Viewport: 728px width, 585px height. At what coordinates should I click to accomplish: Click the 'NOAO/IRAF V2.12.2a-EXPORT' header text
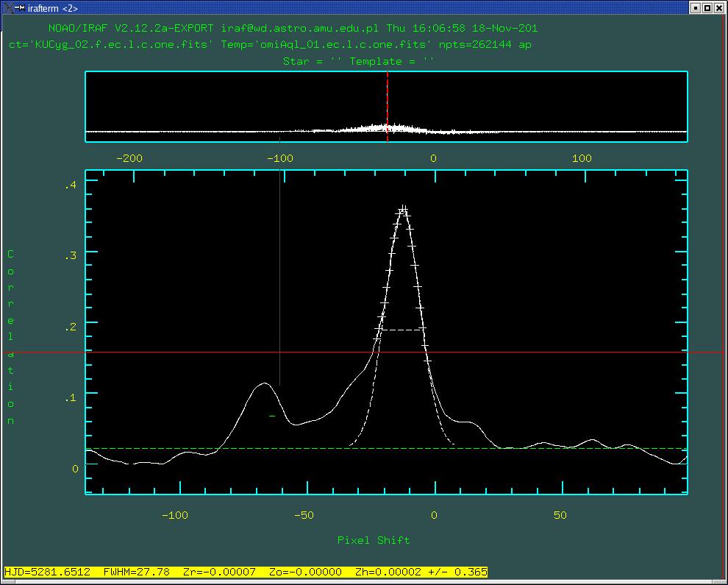point(131,29)
